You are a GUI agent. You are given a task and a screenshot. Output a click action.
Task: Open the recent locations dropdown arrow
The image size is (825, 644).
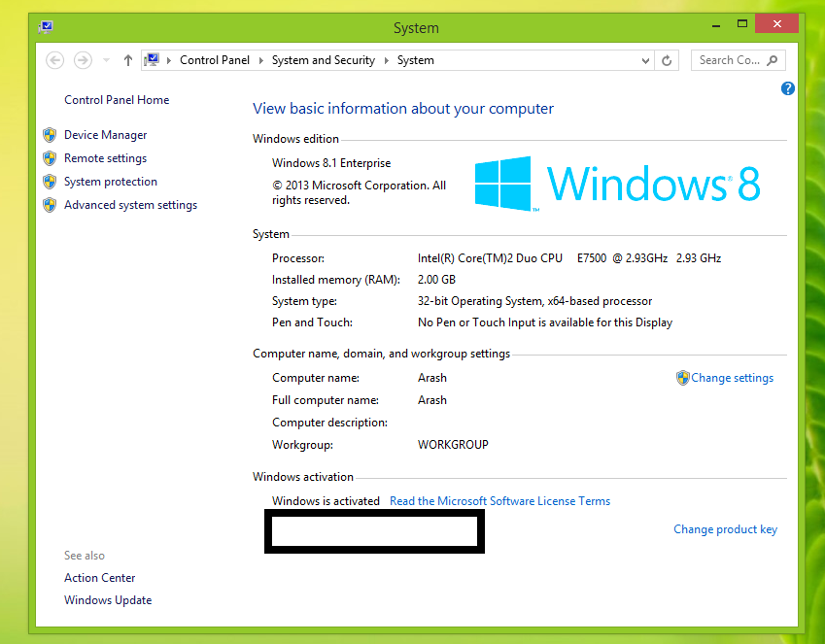tap(106, 60)
